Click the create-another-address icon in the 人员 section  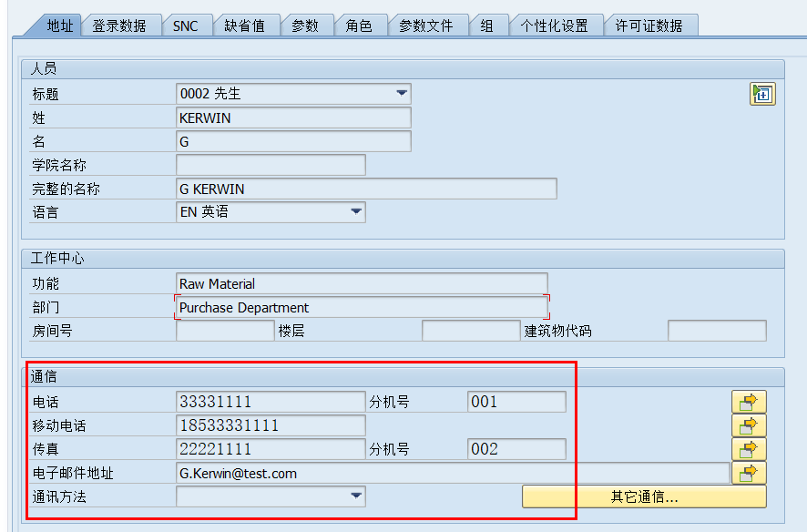(x=762, y=93)
